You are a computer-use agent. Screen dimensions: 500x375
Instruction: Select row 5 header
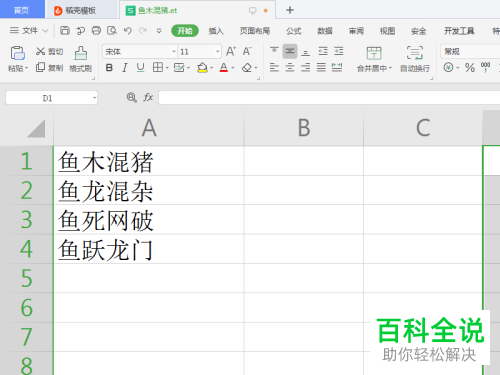26,278
